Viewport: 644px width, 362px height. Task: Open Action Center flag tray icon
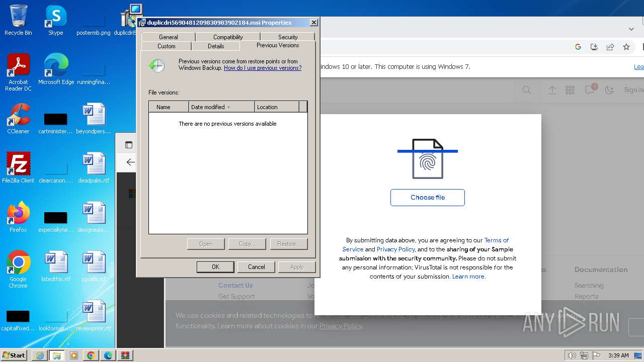click(597, 355)
